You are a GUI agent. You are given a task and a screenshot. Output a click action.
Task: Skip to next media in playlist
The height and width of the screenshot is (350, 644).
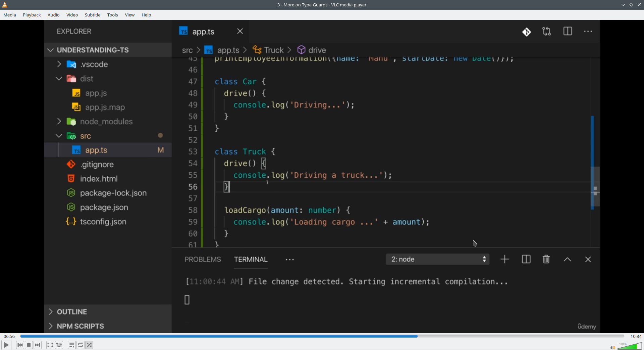pos(38,345)
